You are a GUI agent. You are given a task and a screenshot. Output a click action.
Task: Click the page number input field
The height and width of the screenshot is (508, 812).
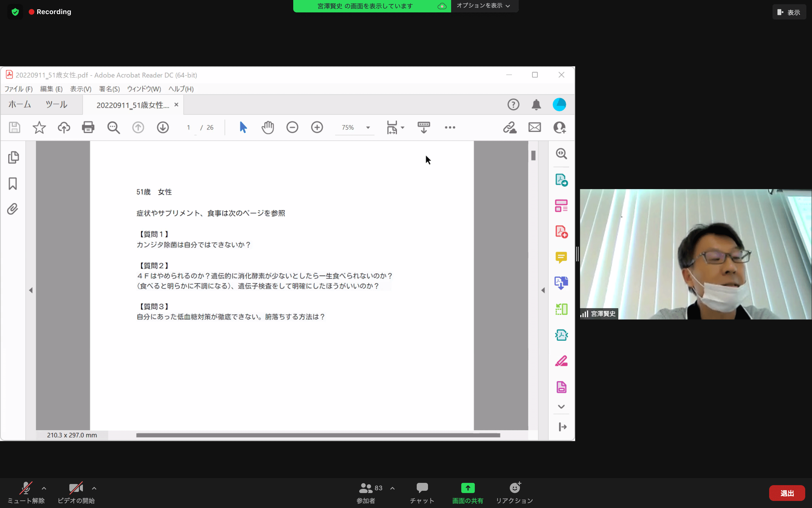(189, 128)
